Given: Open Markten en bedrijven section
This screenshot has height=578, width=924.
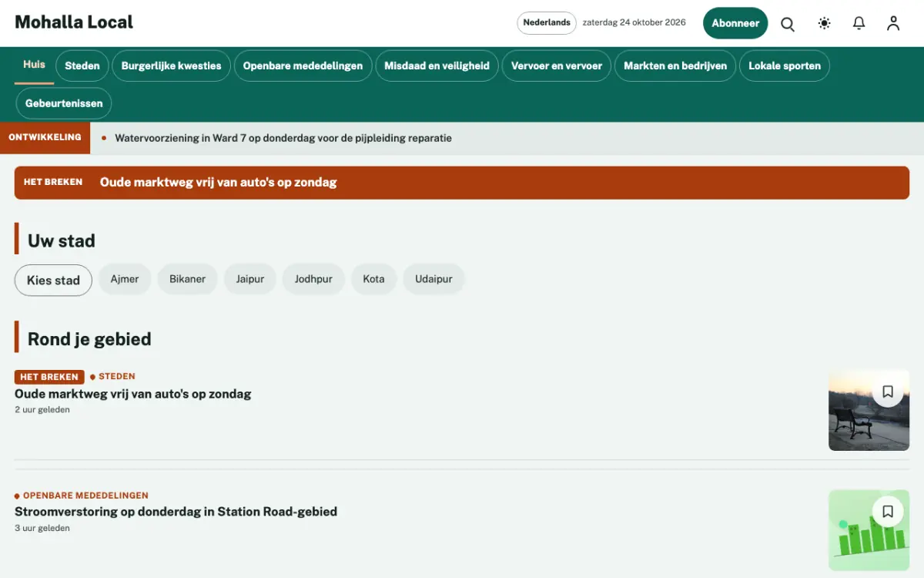Looking at the screenshot, I should [x=675, y=66].
